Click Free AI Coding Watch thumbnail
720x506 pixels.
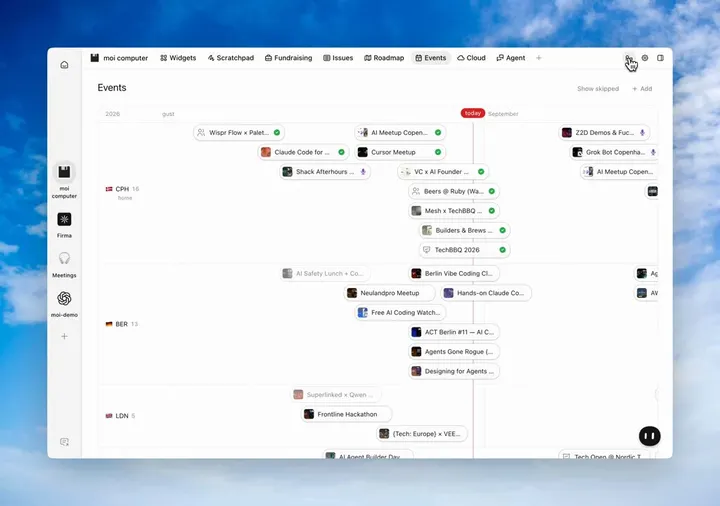point(363,313)
